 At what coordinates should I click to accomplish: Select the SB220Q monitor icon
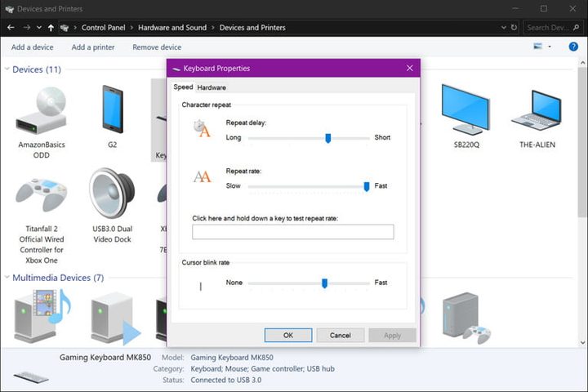tap(465, 111)
